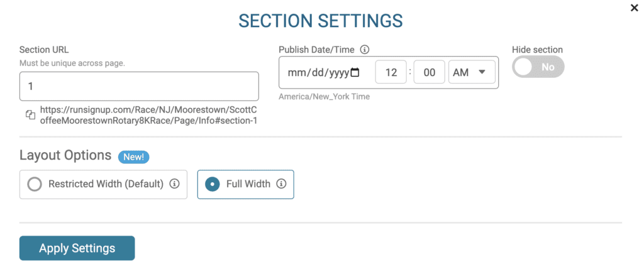Open the calendar picker icon in the date field

coord(355,73)
